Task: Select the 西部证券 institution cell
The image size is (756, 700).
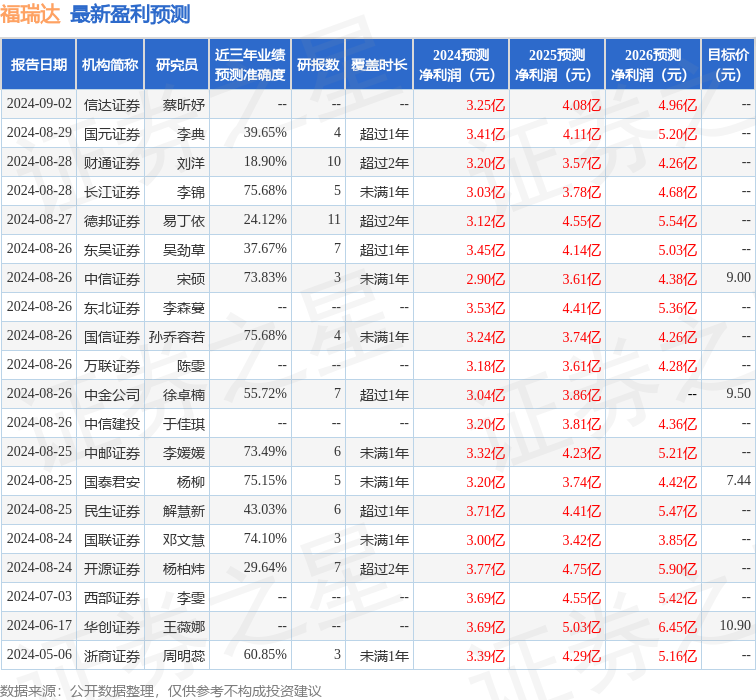Action: (x=112, y=597)
